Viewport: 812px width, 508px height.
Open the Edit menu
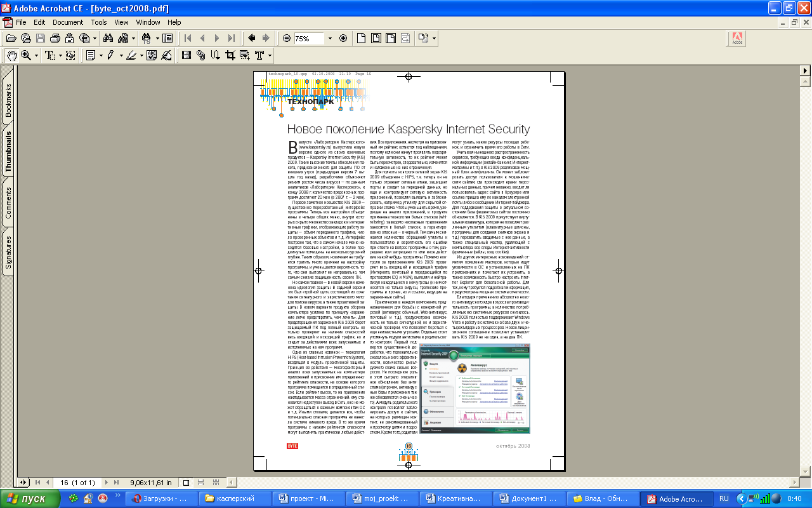point(39,22)
